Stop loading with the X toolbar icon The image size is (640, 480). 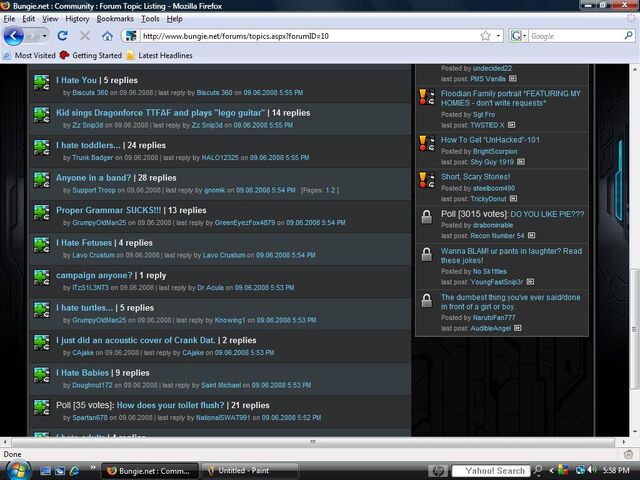(x=85, y=36)
